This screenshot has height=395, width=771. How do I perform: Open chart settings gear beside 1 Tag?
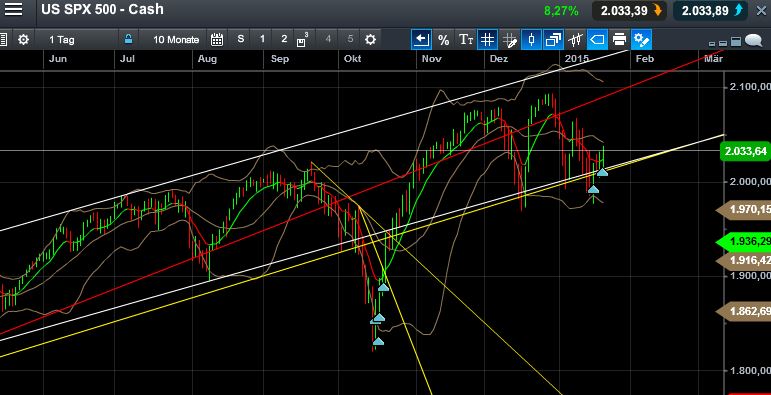point(23,39)
